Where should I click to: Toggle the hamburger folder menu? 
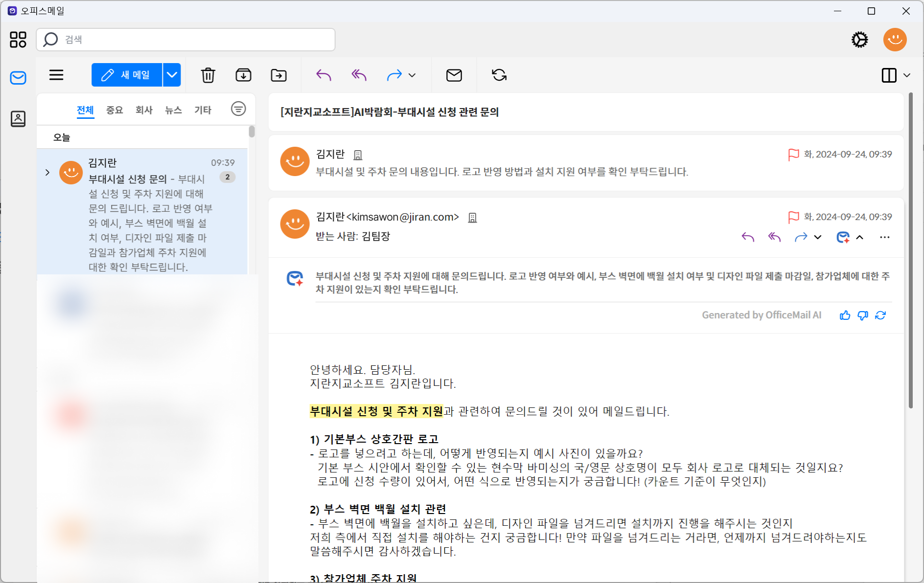coord(56,75)
